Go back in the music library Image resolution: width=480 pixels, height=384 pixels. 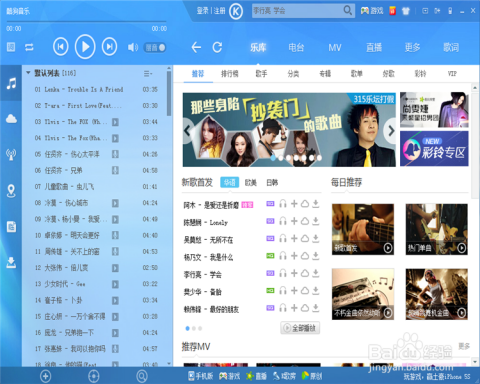(196, 47)
